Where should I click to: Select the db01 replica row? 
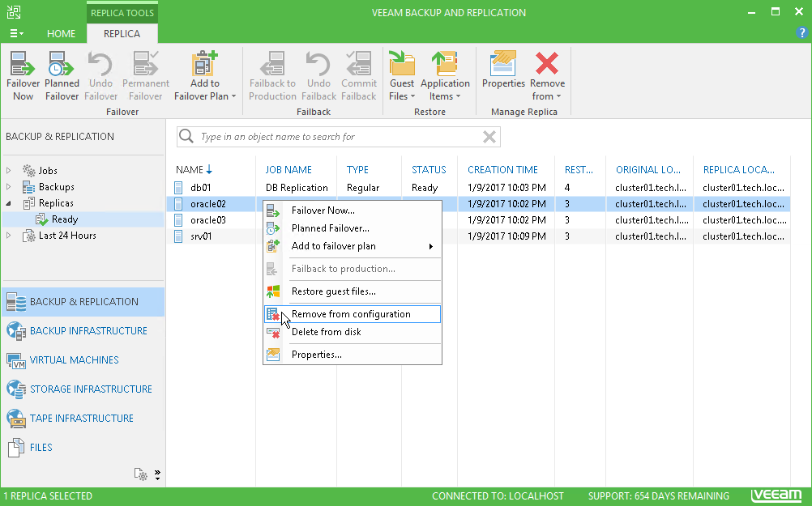pyautogui.click(x=478, y=187)
